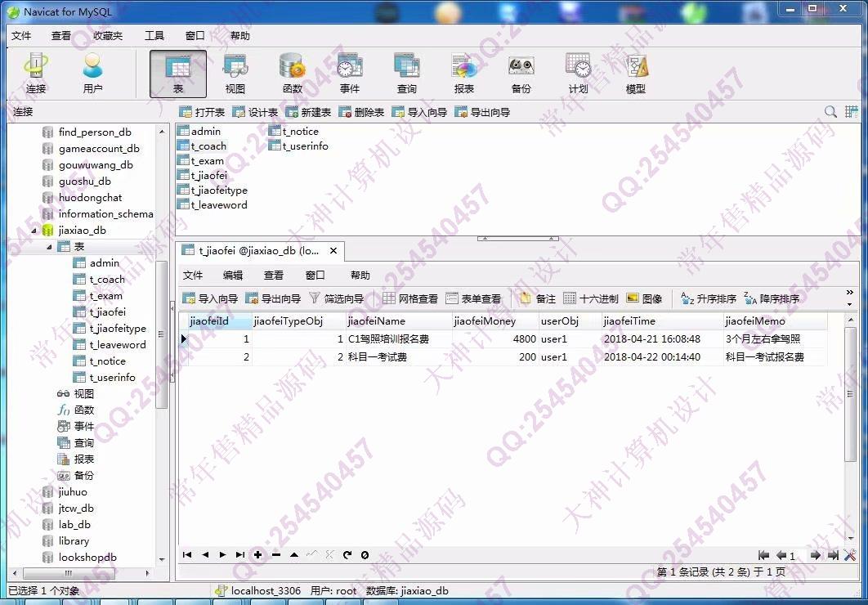
Task: Switch object list view mode icon
Action: 851,112
